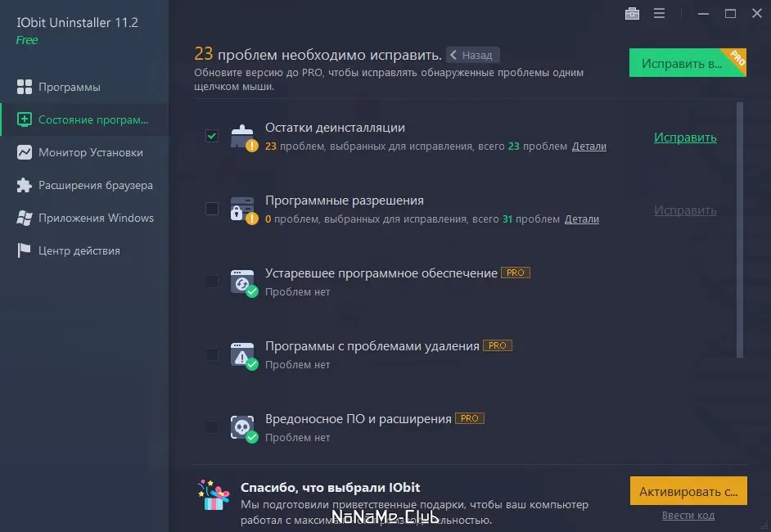Image resolution: width=771 pixels, height=532 pixels.
Task: Check the Программные разрешения checkbox
Action: click(x=212, y=209)
